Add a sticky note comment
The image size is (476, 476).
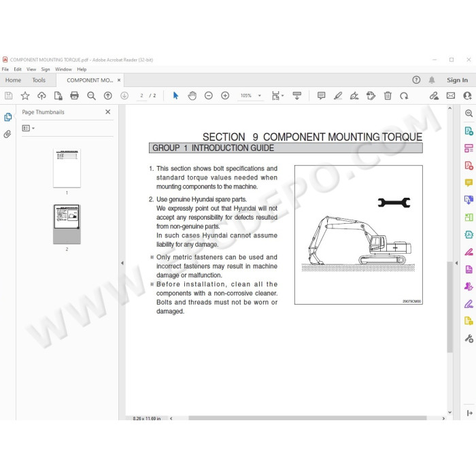pyautogui.click(x=321, y=96)
